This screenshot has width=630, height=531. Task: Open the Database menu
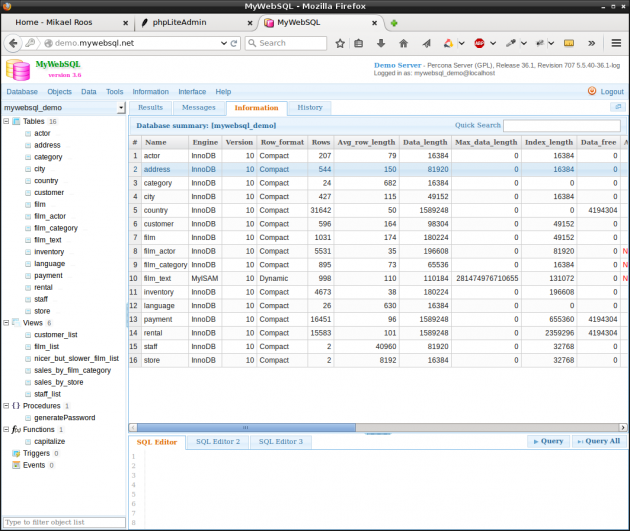pyautogui.click(x=22, y=92)
